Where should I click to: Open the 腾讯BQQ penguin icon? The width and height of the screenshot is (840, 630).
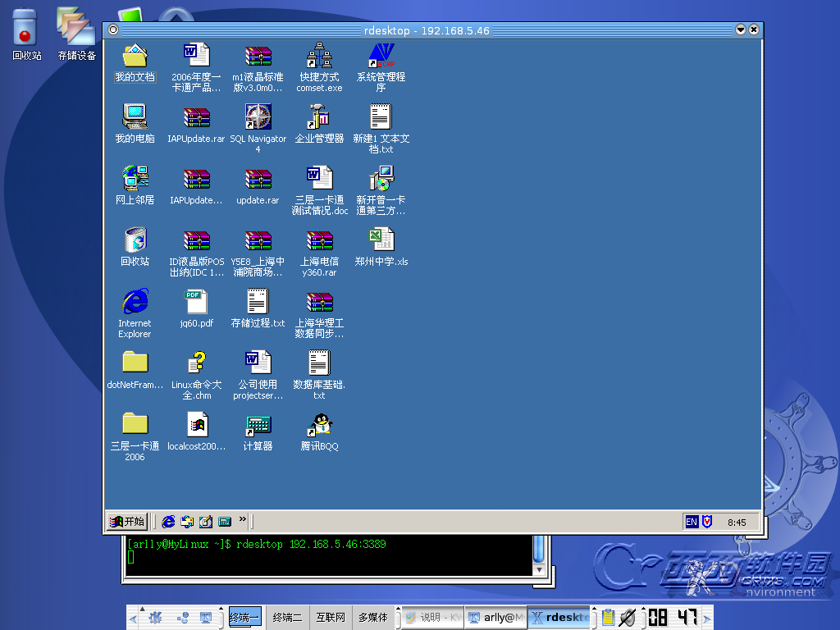319,426
